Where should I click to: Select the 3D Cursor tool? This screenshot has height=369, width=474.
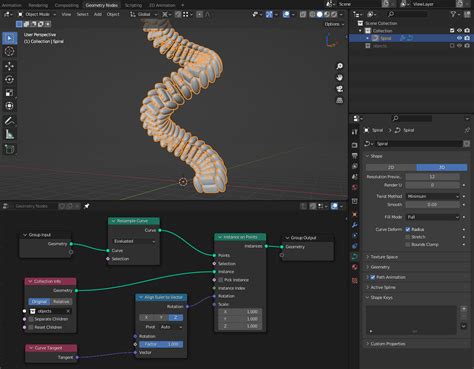pyautogui.click(x=10, y=51)
